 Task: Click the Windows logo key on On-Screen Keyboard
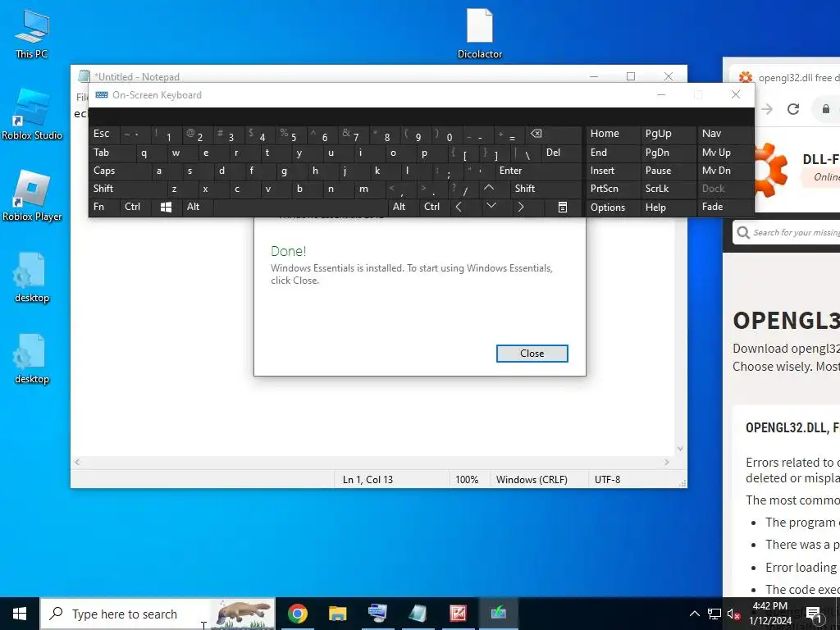pos(166,208)
